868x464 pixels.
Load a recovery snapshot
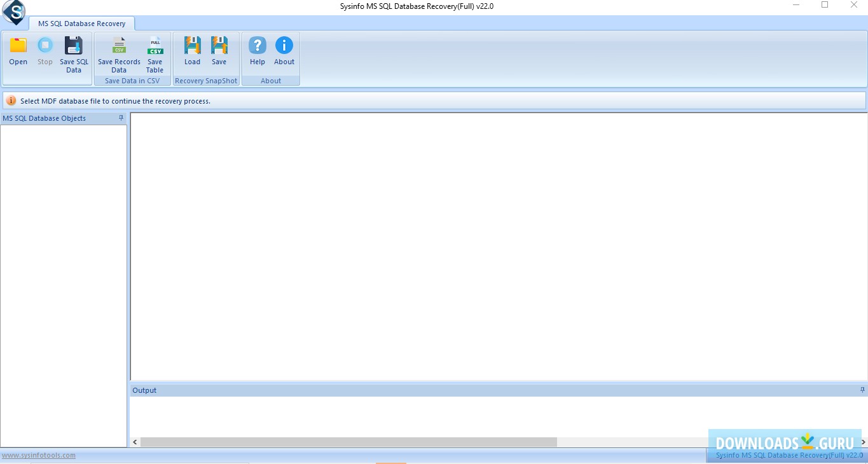point(192,51)
